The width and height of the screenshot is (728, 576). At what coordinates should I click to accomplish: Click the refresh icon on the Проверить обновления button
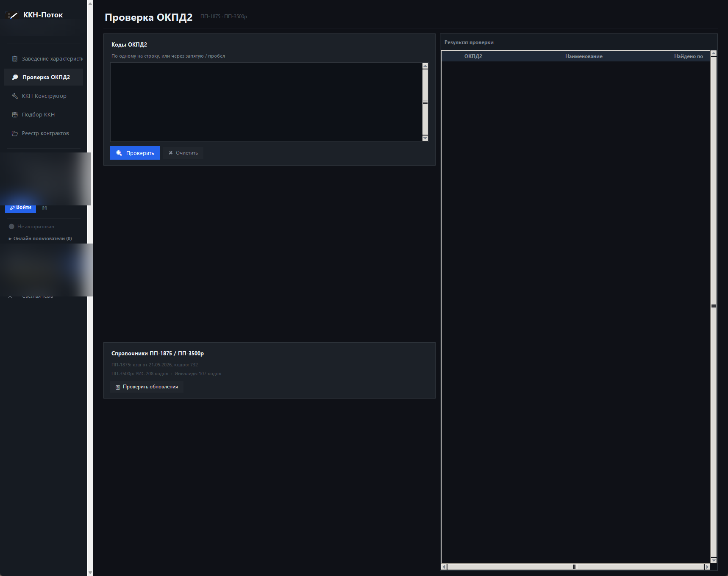pos(118,387)
